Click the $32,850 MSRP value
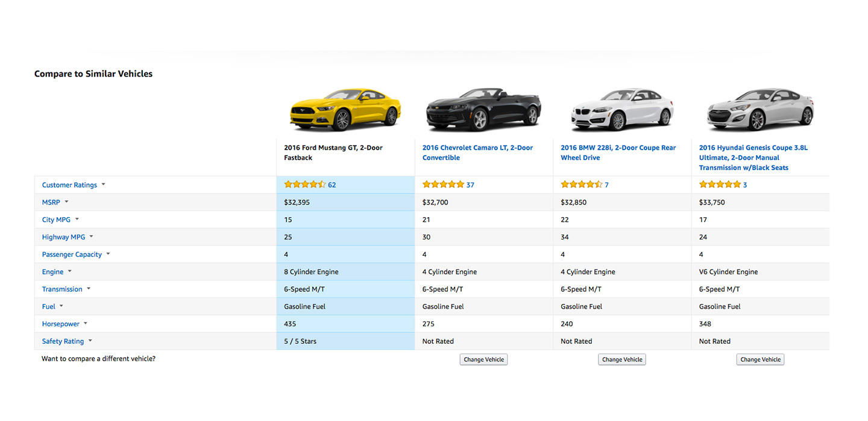 [x=573, y=203]
